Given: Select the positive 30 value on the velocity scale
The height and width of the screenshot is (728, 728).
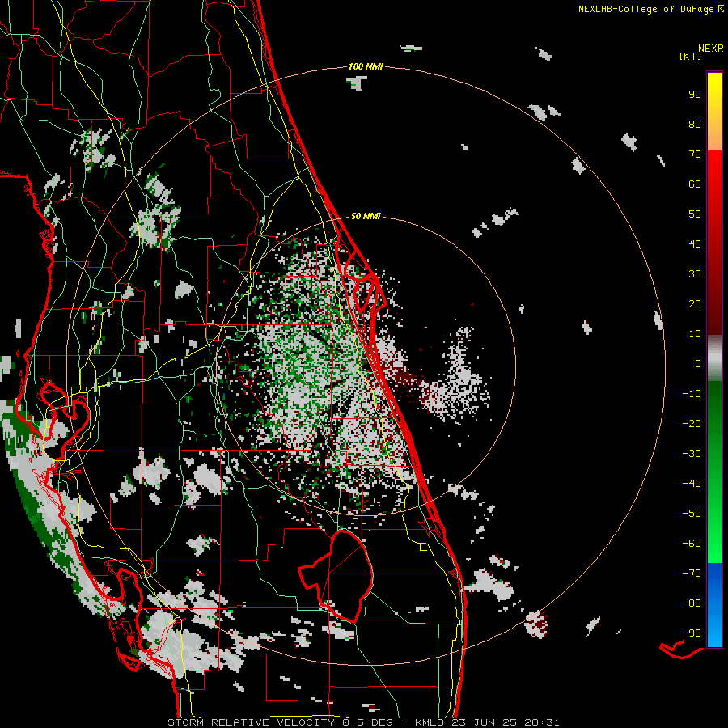Looking at the screenshot, I should [695, 274].
